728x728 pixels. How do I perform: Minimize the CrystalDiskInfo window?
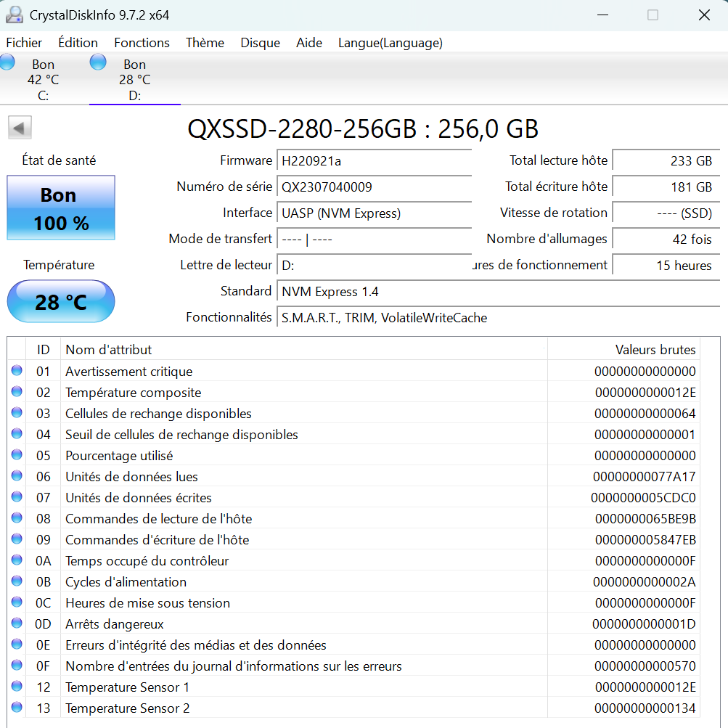pos(602,15)
